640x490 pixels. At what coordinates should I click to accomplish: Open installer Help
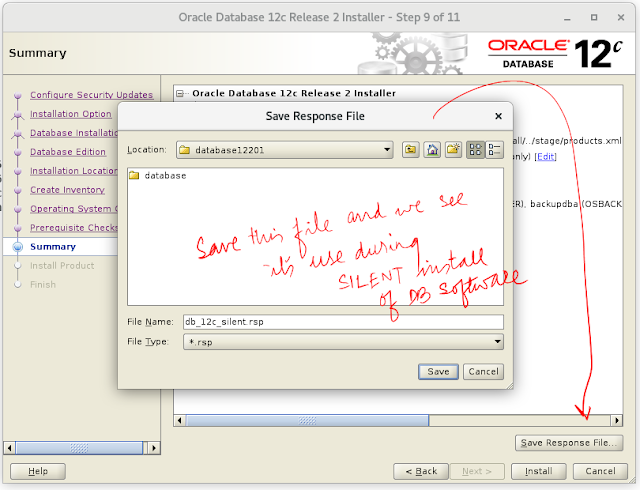click(38, 471)
